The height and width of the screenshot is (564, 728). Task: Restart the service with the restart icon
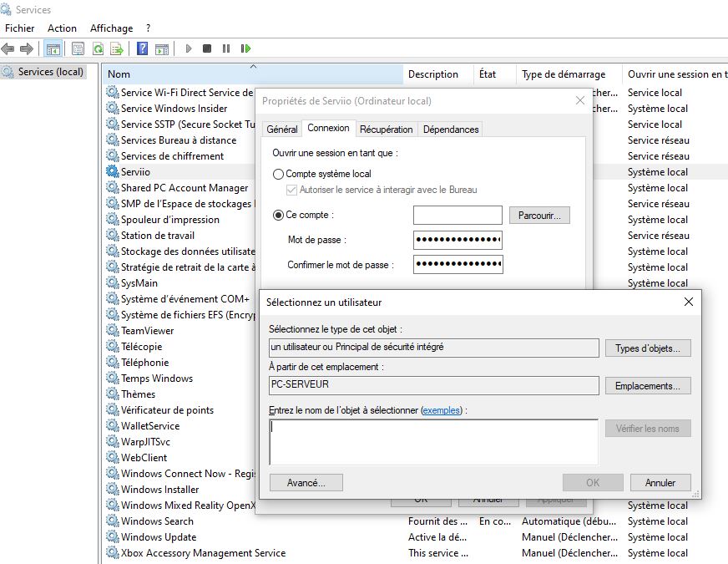[245, 48]
